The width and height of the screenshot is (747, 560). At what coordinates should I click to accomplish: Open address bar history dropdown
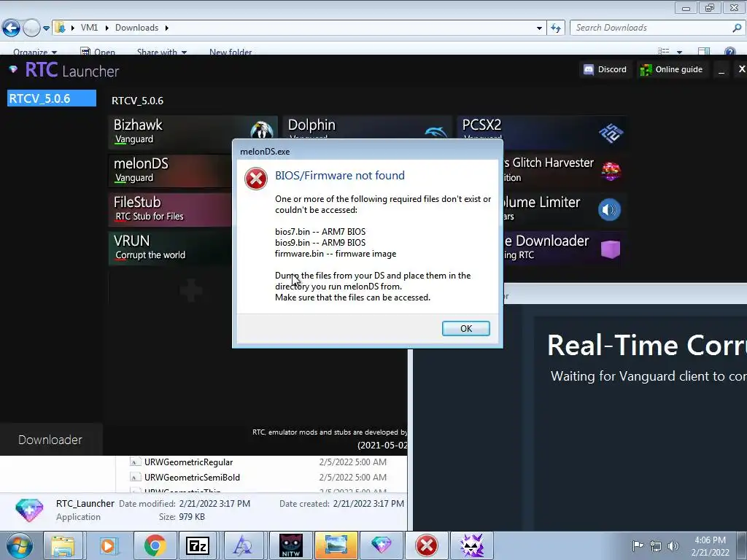pyautogui.click(x=539, y=28)
